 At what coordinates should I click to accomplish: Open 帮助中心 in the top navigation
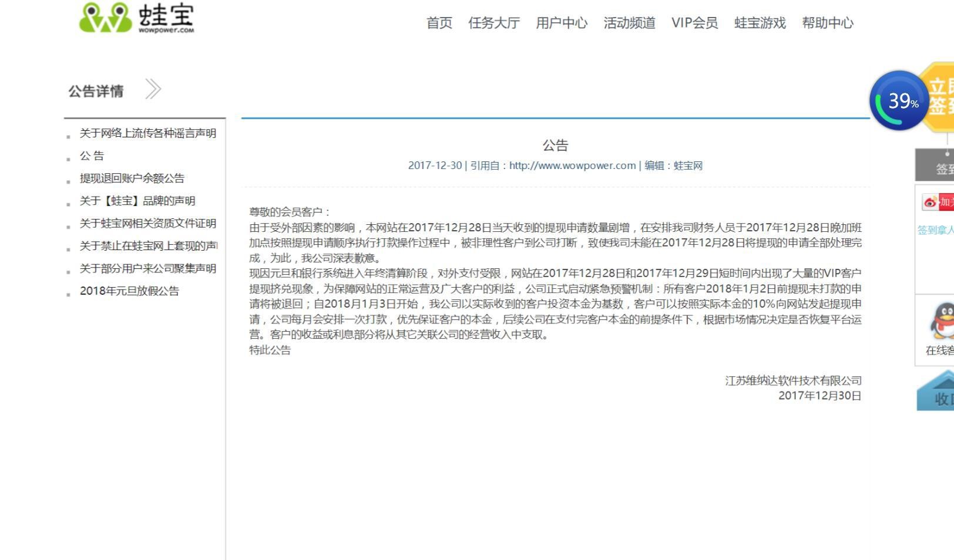[x=827, y=23]
